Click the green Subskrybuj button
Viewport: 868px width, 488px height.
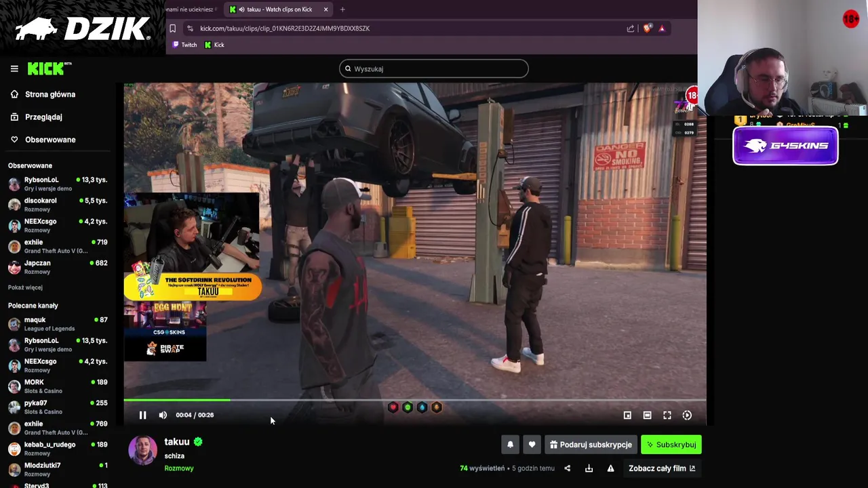pyautogui.click(x=671, y=445)
